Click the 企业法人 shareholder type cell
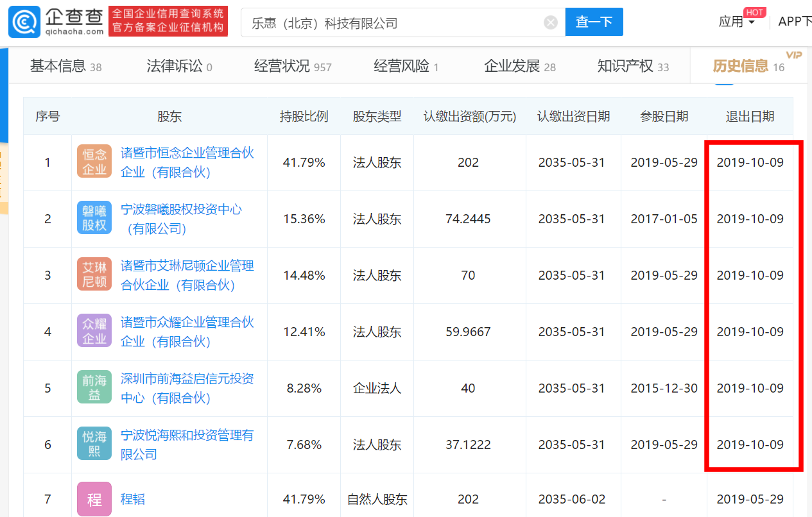 377,389
